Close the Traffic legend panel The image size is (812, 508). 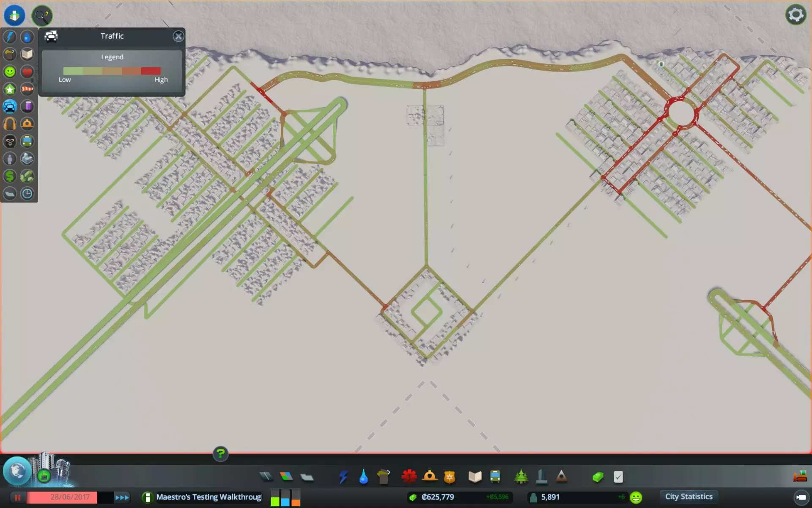click(x=178, y=36)
